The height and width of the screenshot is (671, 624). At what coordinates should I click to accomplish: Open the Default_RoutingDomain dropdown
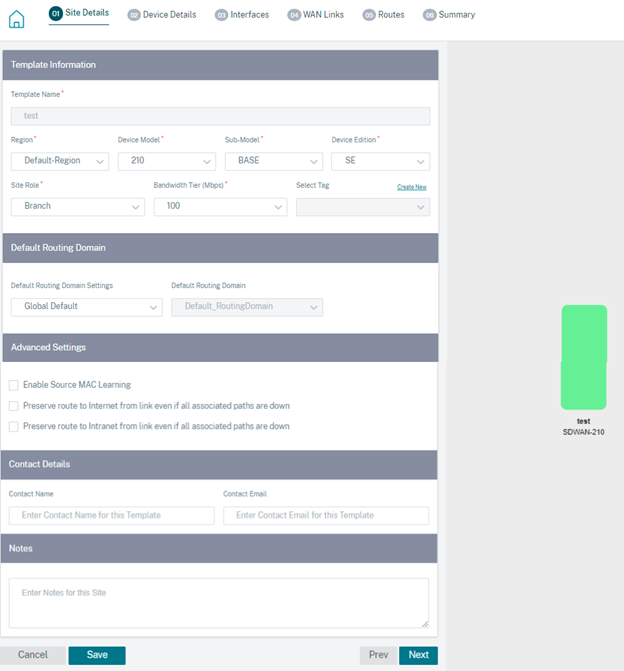point(247,307)
